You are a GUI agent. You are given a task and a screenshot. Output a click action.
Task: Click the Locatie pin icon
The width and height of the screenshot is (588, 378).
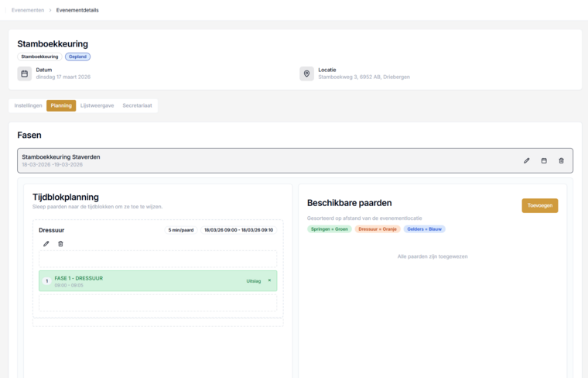click(306, 74)
